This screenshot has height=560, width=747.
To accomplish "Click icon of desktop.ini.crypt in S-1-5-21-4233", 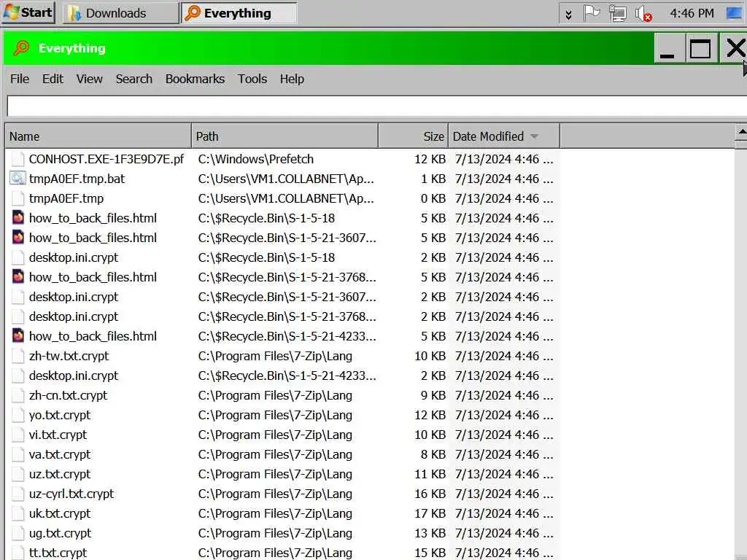I will click(x=18, y=376).
